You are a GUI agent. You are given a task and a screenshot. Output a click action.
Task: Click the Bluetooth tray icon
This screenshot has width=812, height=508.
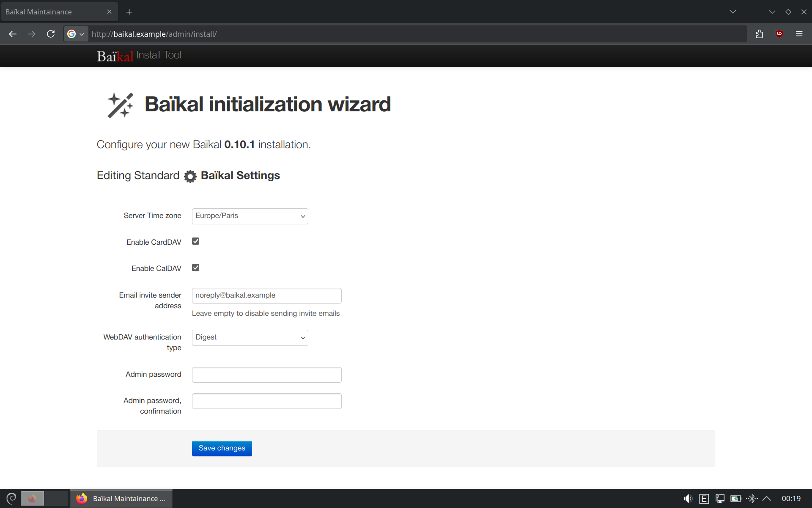tap(752, 499)
